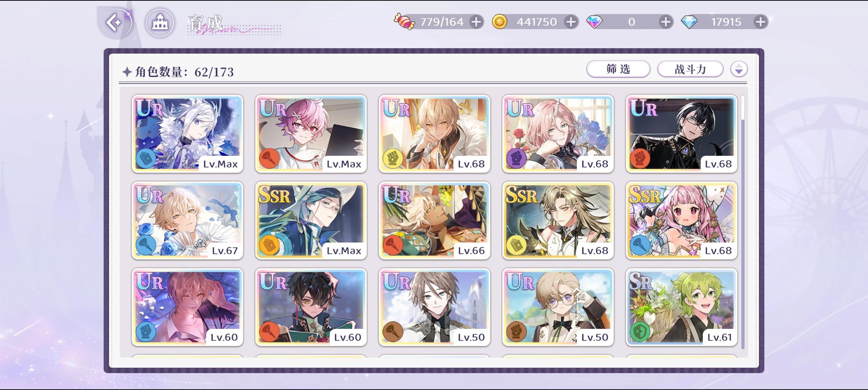This screenshot has width=868, height=390.
Task: Go back with the arrow icon
Action: tap(114, 23)
